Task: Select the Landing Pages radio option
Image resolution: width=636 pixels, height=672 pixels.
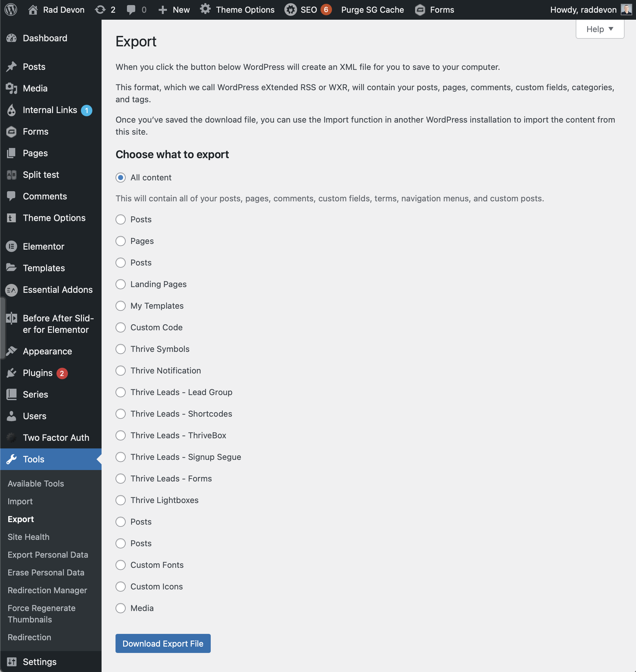Action: point(121,284)
